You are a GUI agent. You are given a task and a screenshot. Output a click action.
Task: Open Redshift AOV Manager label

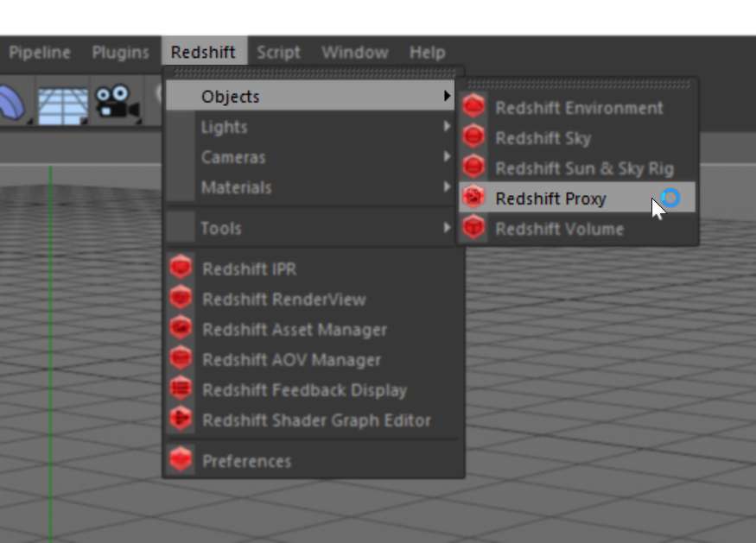(292, 360)
